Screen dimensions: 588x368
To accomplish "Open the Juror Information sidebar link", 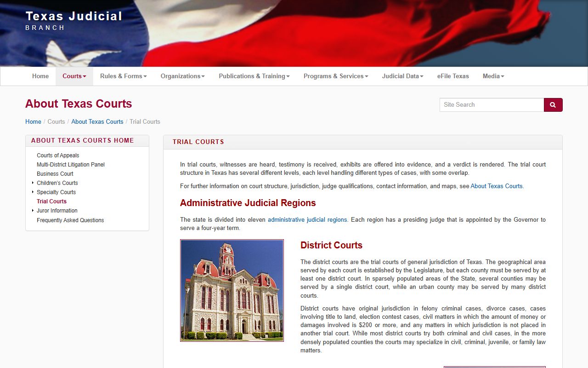I will coord(57,211).
